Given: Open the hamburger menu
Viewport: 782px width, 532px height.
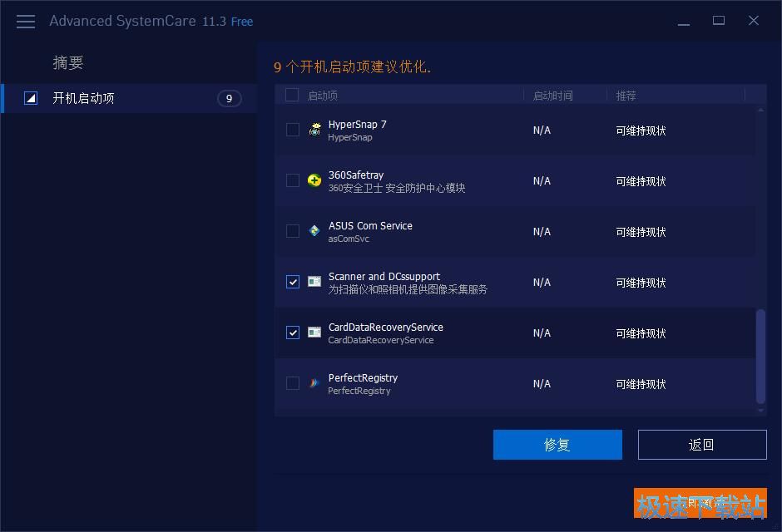Looking at the screenshot, I should (x=25, y=21).
